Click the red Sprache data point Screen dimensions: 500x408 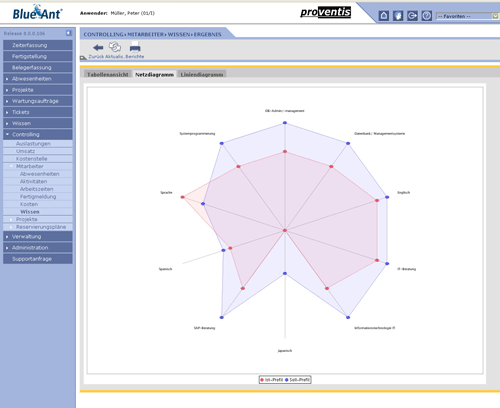coord(182,197)
